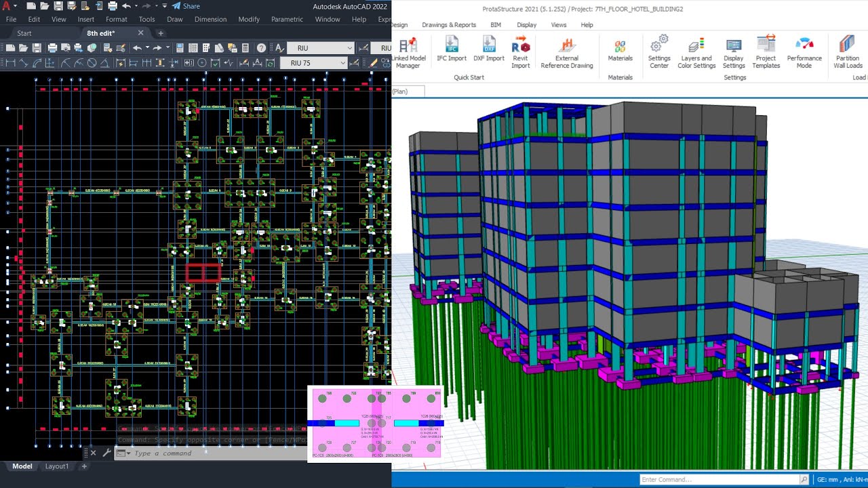
Task: Click DXF Import in Quick Start
Action: coord(489,50)
